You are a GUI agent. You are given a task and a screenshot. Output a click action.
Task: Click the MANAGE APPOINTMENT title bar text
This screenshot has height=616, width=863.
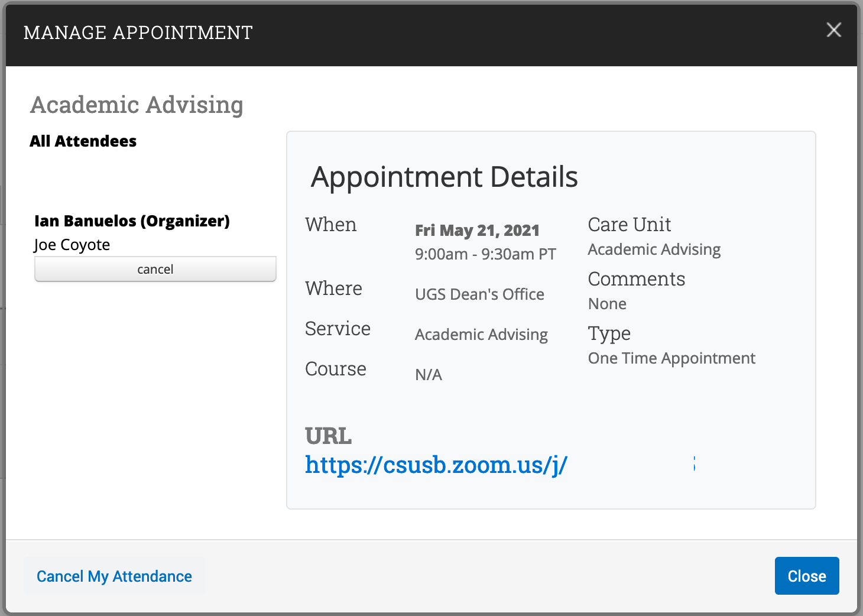(x=138, y=33)
